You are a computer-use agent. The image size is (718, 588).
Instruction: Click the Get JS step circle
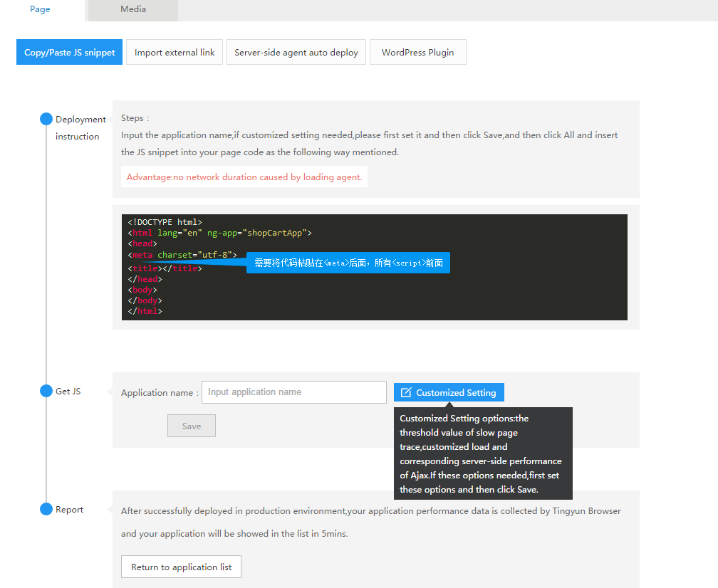coord(46,391)
